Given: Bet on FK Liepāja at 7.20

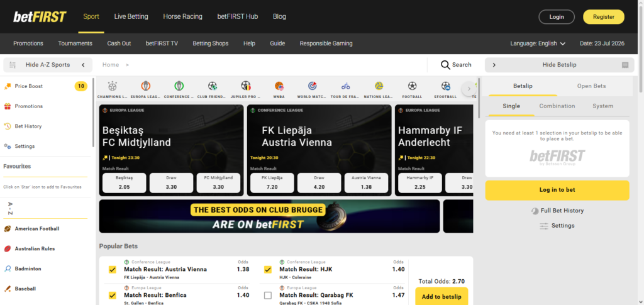Looking at the screenshot, I should tap(272, 182).
